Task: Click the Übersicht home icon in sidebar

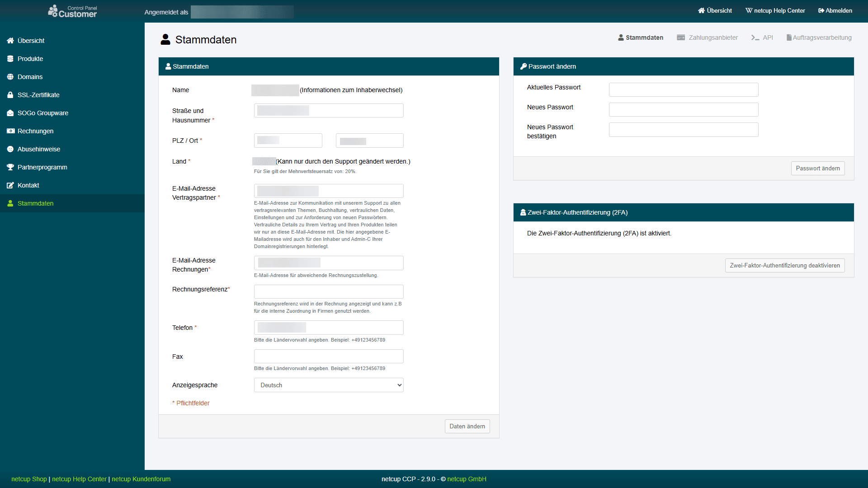Action: [x=10, y=41]
